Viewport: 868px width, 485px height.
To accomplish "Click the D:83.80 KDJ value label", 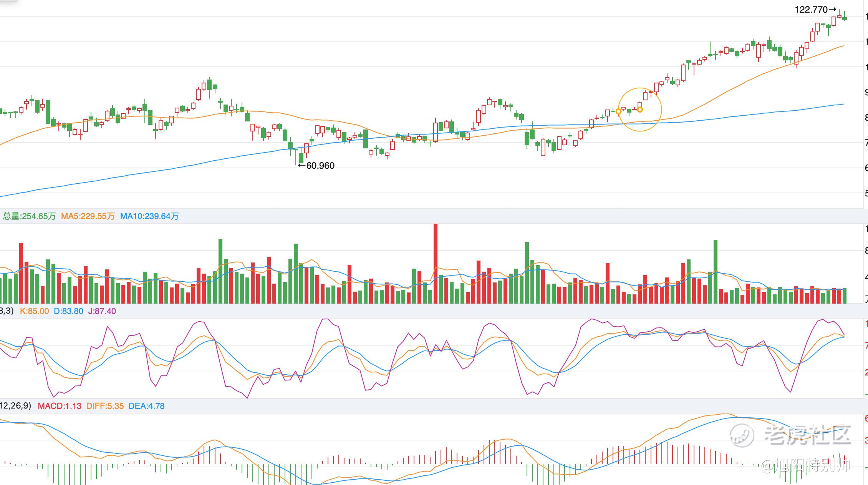I will click(x=68, y=311).
